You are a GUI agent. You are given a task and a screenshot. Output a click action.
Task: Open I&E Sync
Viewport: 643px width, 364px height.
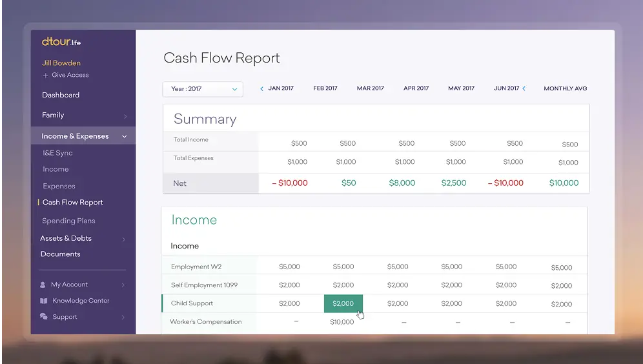[x=58, y=153]
